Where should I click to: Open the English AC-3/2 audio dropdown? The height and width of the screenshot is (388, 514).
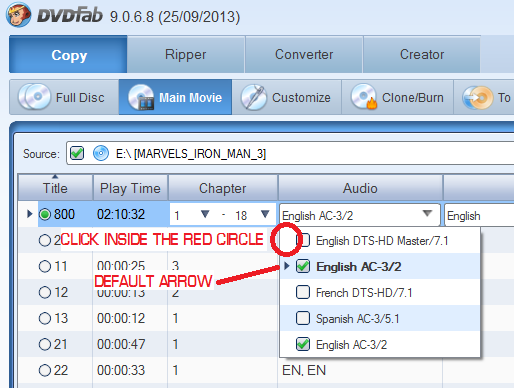[360, 215]
